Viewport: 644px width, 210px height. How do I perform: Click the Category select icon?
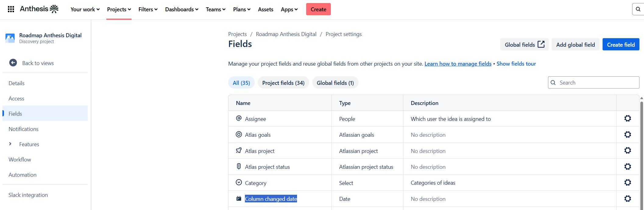(239, 182)
